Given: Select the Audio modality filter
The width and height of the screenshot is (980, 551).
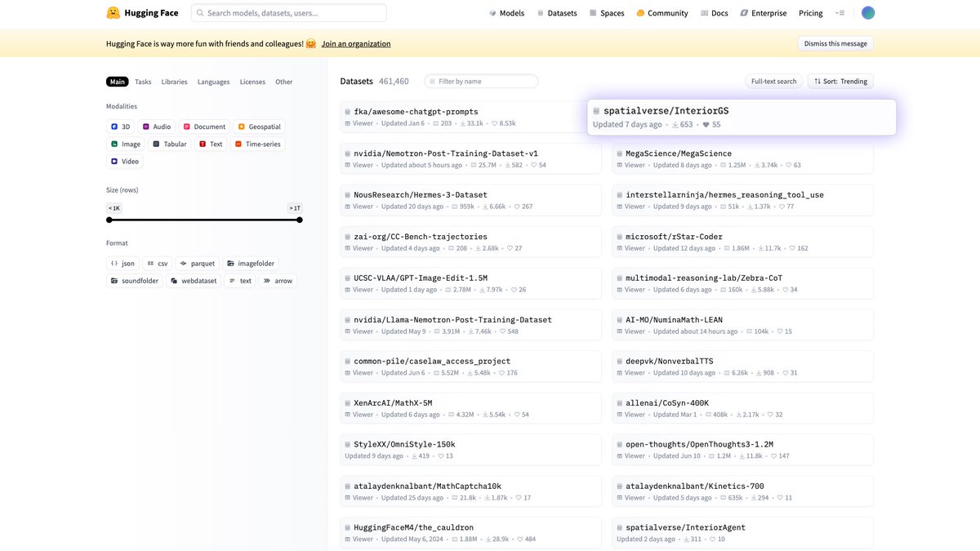Looking at the screenshot, I should (157, 127).
